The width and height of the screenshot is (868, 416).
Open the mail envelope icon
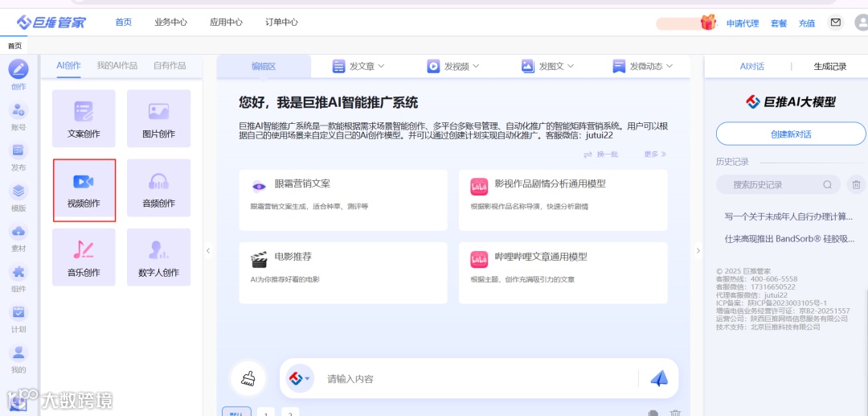click(835, 23)
